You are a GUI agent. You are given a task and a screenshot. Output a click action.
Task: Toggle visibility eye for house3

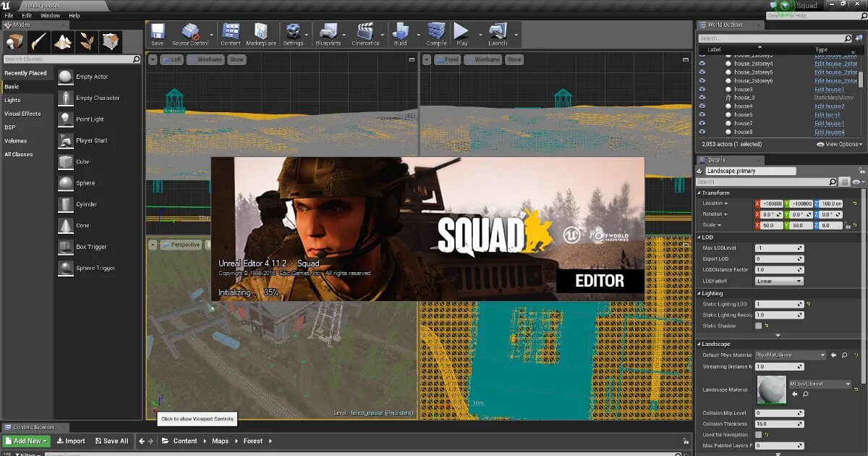(x=702, y=89)
